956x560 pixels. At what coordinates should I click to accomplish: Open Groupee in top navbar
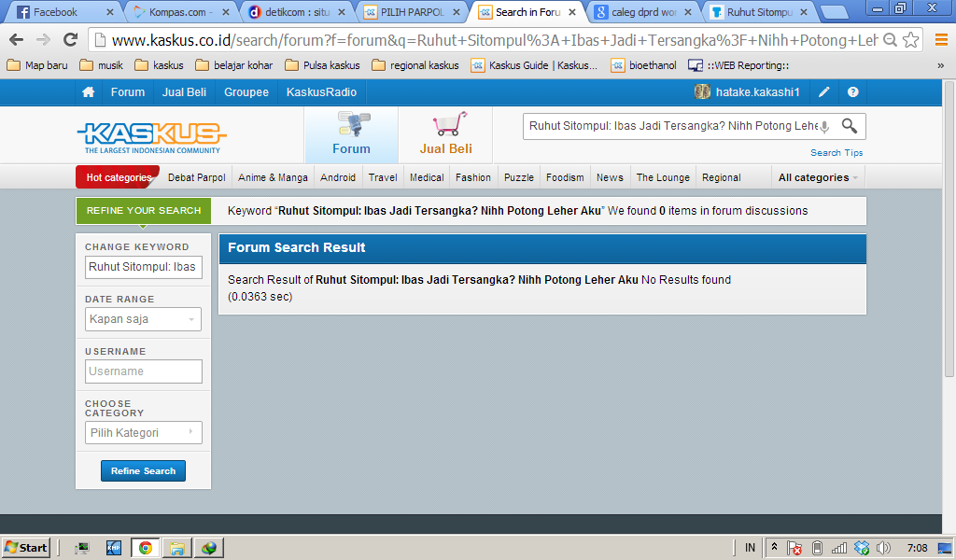tap(246, 92)
